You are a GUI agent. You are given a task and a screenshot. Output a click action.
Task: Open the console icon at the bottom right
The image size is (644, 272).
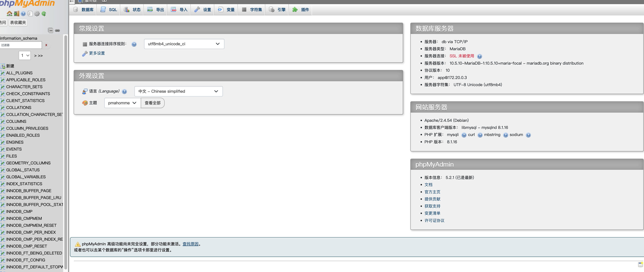(640, 264)
